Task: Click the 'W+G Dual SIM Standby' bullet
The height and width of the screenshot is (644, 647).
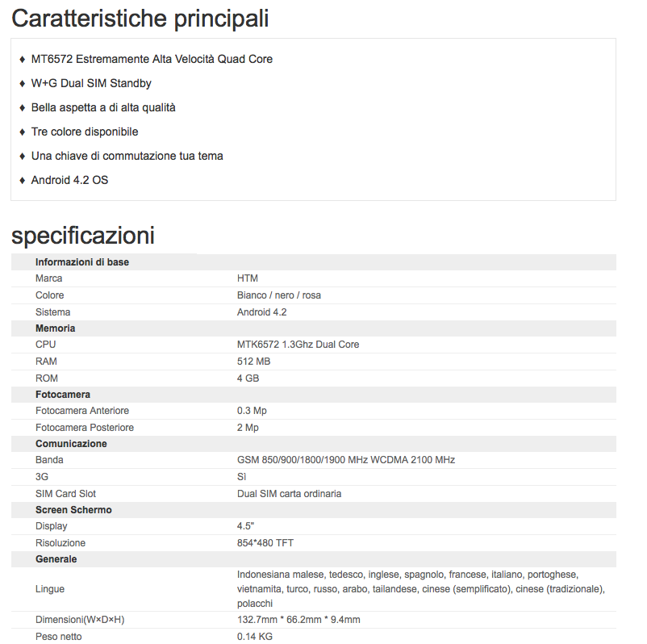Action: (91, 83)
